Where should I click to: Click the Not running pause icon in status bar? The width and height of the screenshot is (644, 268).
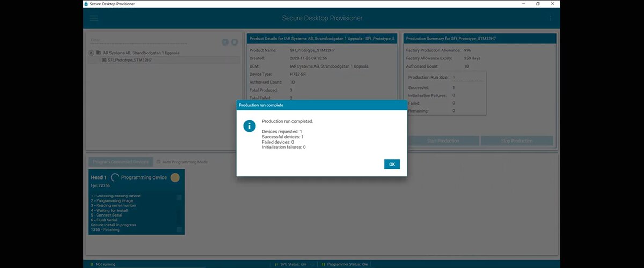[91, 264]
